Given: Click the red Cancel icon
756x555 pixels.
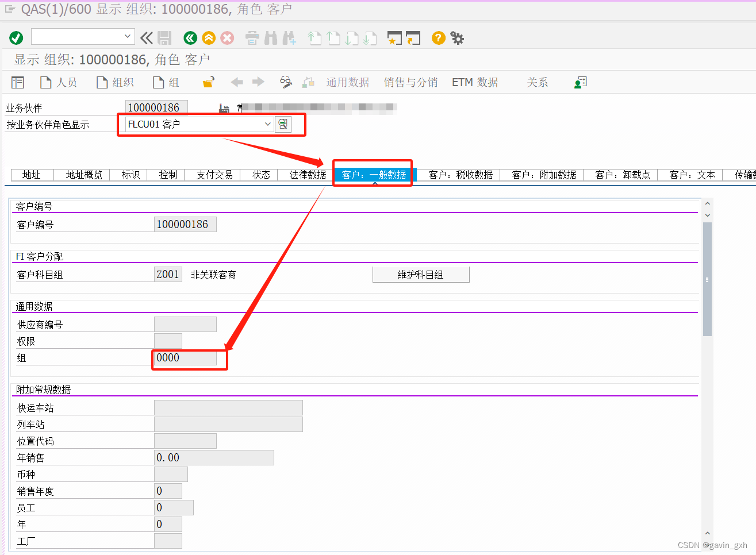Looking at the screenshot, I should [228, 38].
